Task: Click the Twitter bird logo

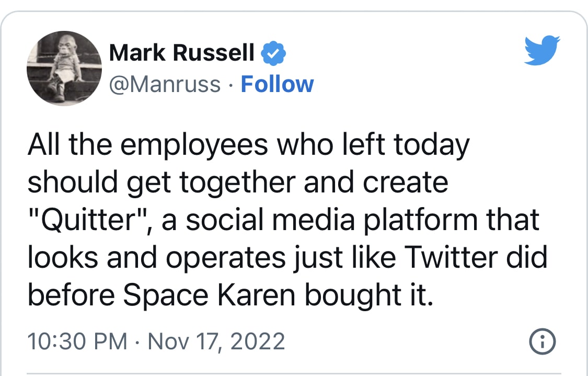Action: (541, 50)
